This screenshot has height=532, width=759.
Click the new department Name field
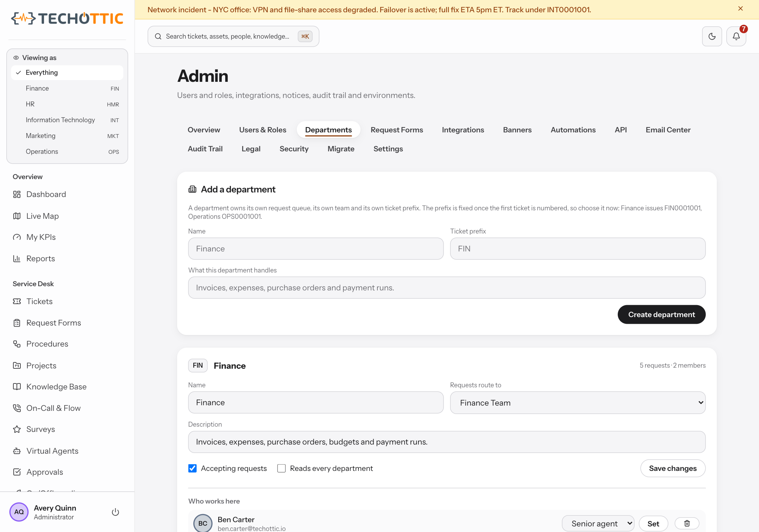pyautogui.click(x=316, y=249)
